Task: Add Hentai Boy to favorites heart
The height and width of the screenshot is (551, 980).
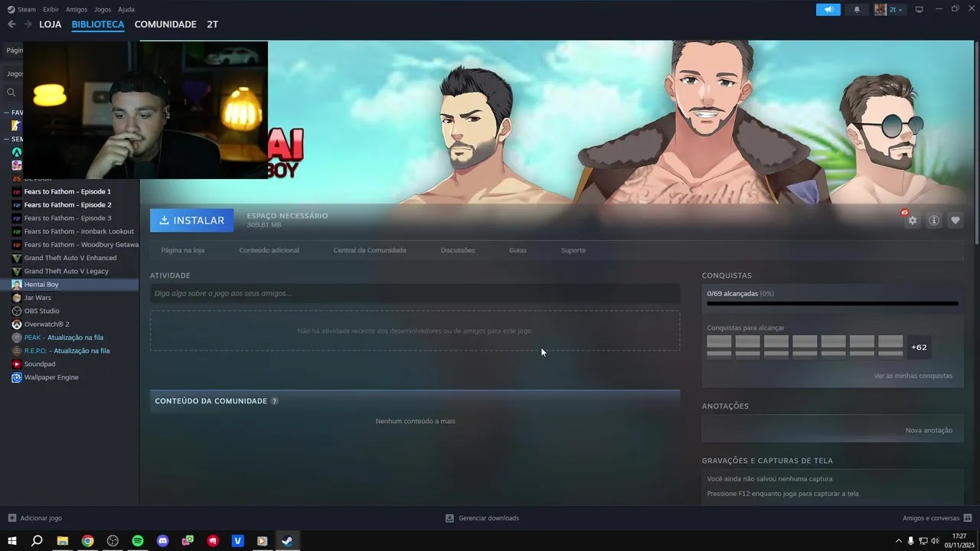Action: [x=955, y=220]
